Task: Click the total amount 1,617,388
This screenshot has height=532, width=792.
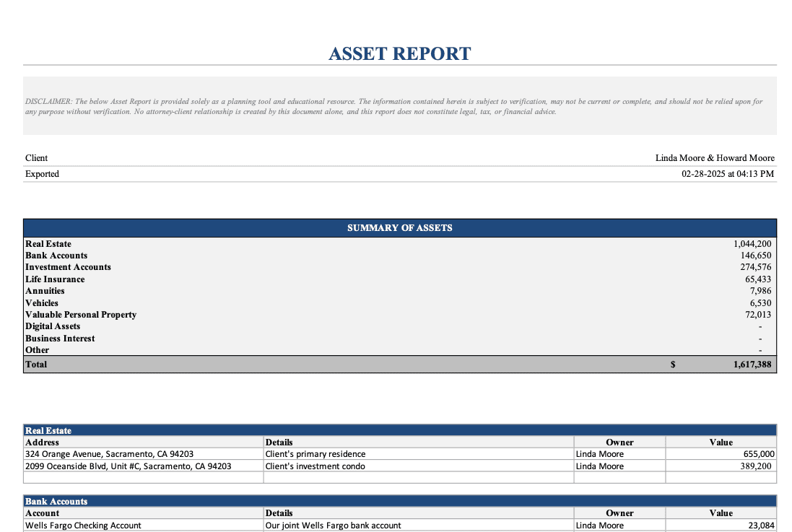Action: (752, 365)
